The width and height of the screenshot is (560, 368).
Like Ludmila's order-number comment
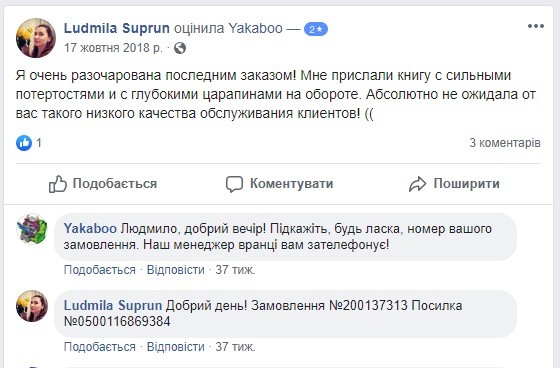[x=100, y=347]
